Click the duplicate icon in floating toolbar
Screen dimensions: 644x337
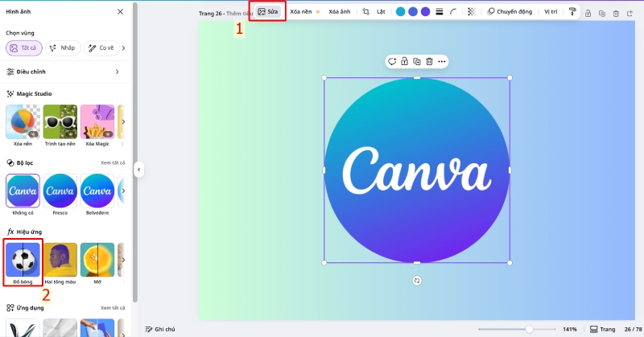(417, 62)
